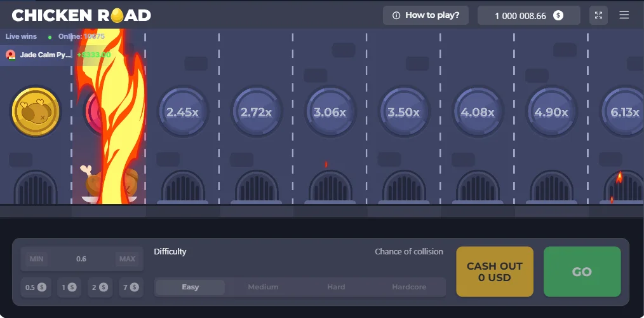This screenshot has height=318, width=644.
Task: Click the sewer grate below 4.90x
Action: (x=551, y=186)
